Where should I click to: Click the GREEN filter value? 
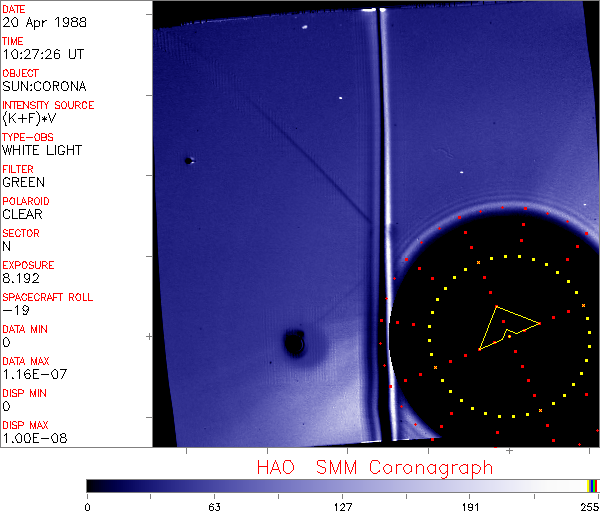24,183
